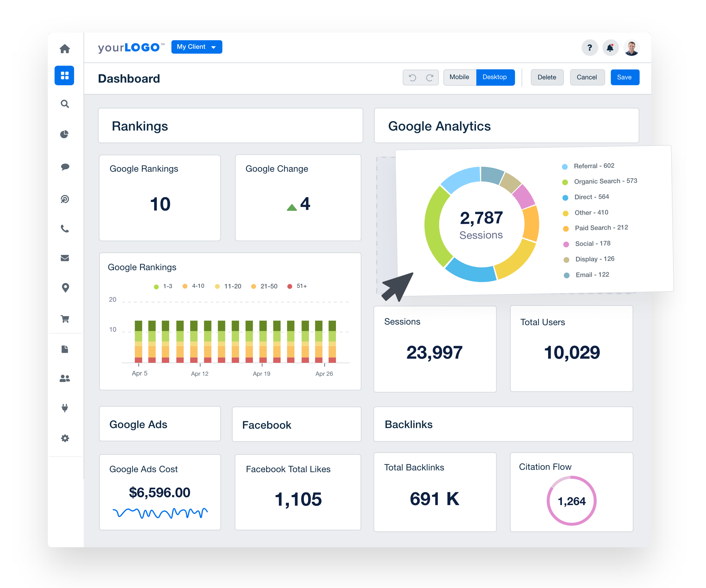Click the user profile avatar
This screenshot has height=588, width=706.
pos(631,48)
